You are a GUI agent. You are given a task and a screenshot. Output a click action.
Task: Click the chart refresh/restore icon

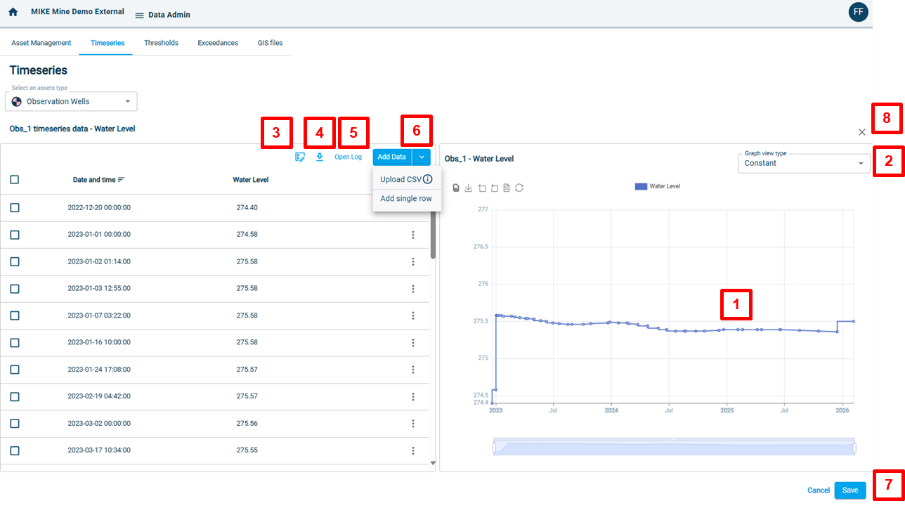coord(519,188)
